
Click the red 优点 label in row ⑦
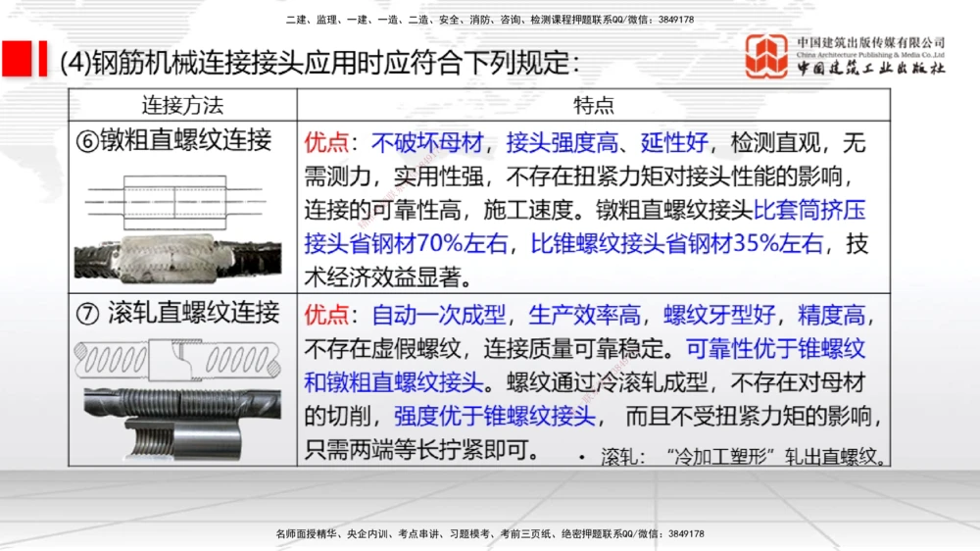coord(326,315)
